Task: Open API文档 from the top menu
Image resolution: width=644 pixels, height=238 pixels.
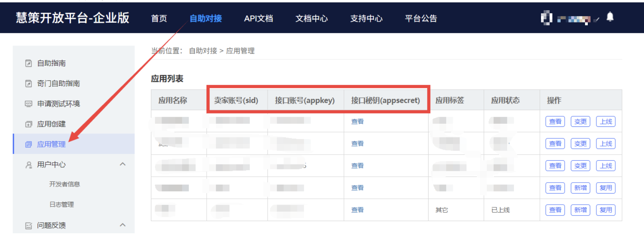Action: (x=258, y=18)
